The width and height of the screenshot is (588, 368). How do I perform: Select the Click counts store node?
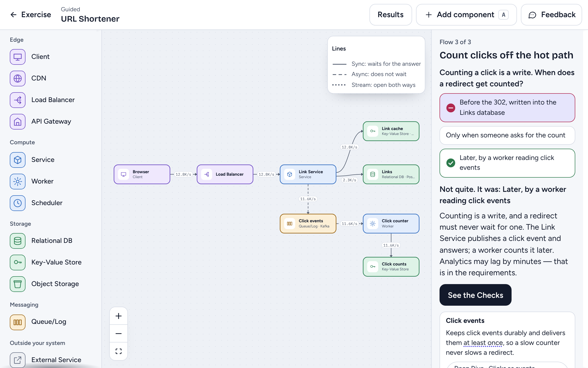(x=391, y=267)
